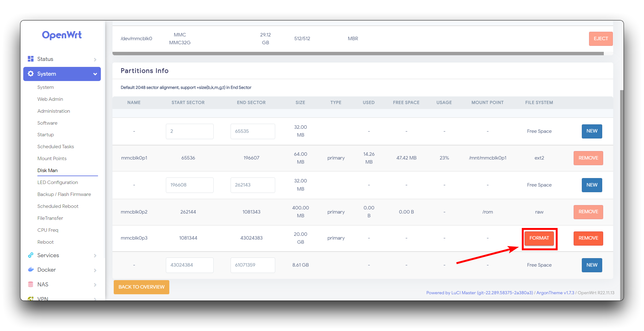644x331 pixels.
Task: Open Mount Points in the sidebar
Action: click(x=52, y=159)
